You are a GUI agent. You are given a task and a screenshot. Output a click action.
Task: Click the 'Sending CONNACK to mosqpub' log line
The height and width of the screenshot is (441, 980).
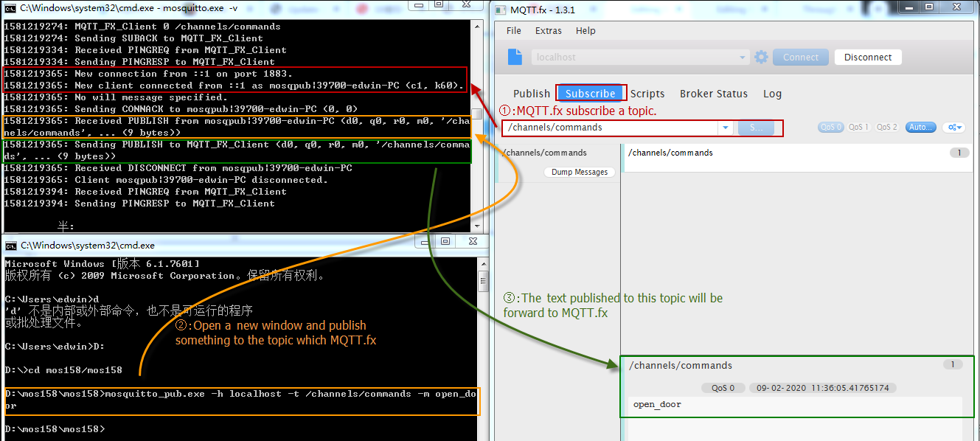click(181, 109)
